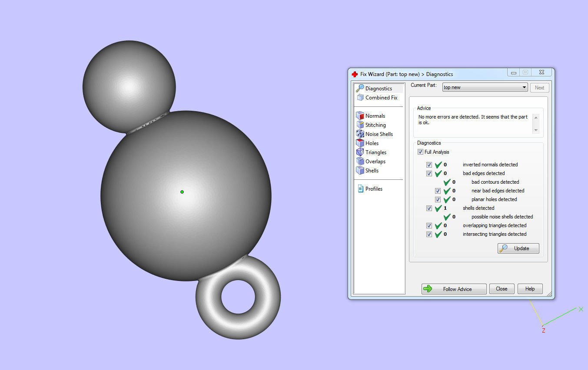
Task: Disable planar holes detected checkbox
Action: click(438, 199)
